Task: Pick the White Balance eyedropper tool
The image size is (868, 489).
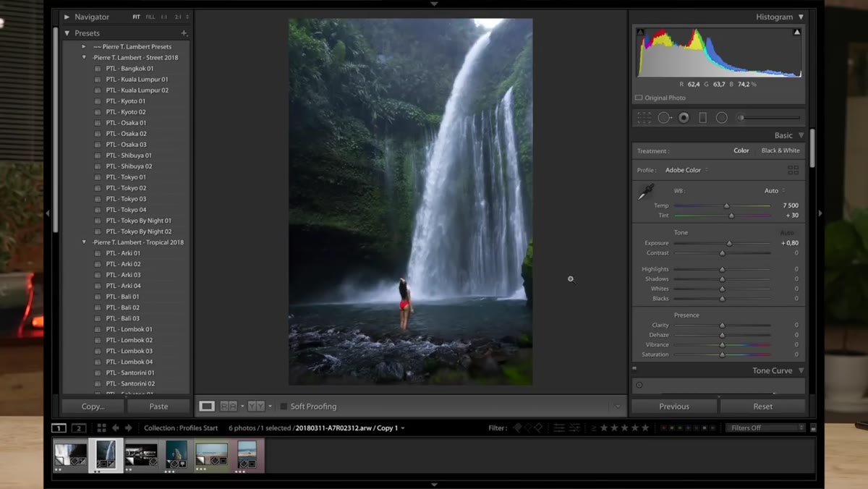Action: coord(645,192)
